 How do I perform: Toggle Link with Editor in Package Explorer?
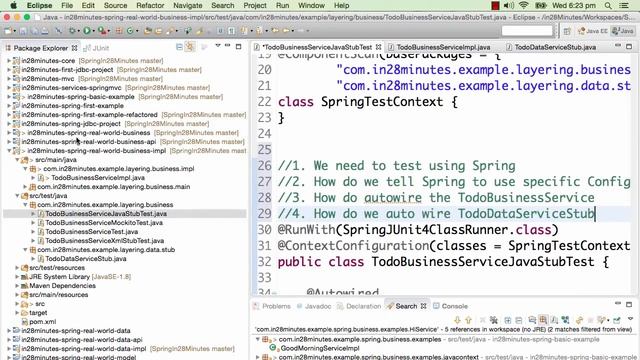tap(190, 47)
